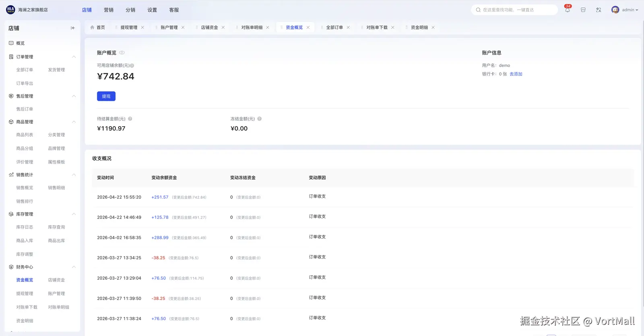Collapse the sidebar with the fold icon
This screenshot has width=644, height=336.
(73, 28)
